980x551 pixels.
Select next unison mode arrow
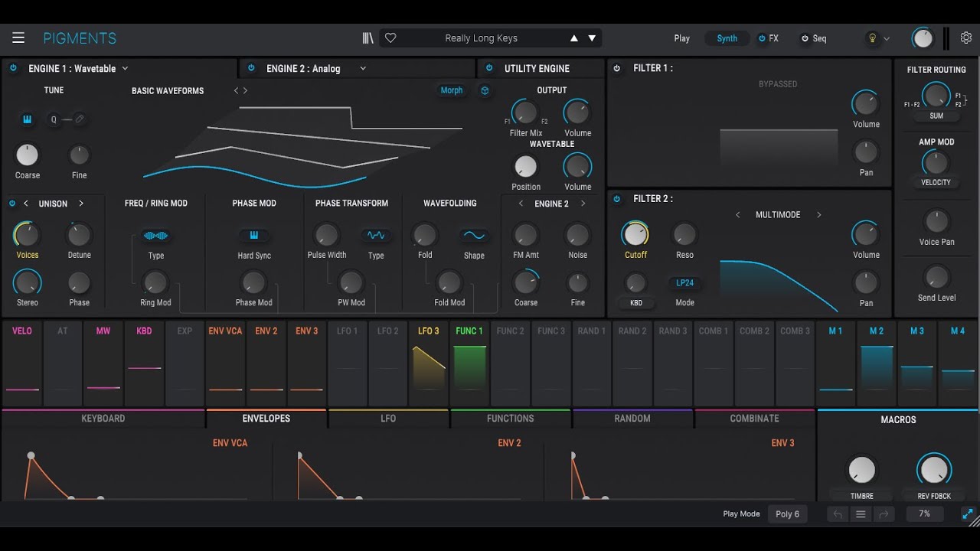pos(81,204)
